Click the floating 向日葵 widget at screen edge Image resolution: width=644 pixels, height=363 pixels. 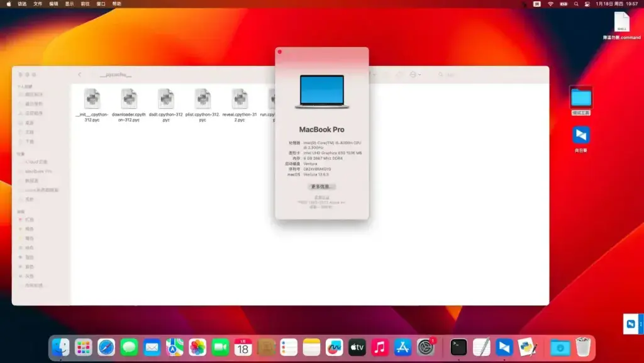(633, 324)
